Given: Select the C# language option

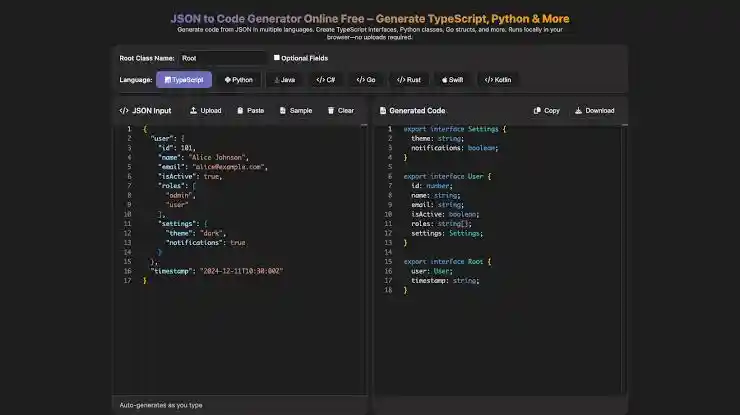Looking at the screenshot, I should tap(325, 80).
